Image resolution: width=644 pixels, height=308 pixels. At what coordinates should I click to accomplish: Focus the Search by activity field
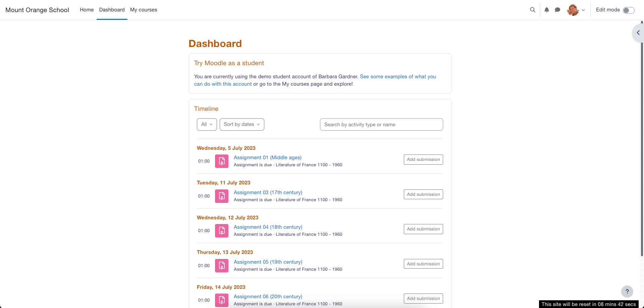tap(381, 124)
